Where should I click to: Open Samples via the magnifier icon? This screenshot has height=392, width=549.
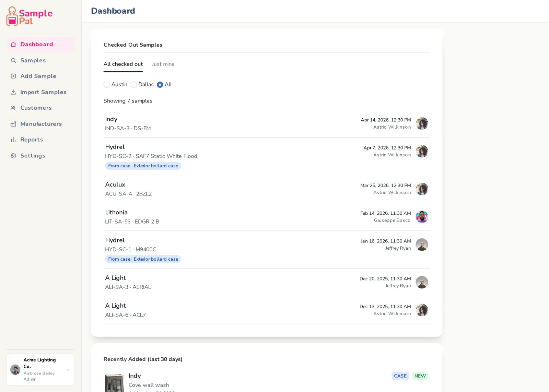tap(13, 60)
